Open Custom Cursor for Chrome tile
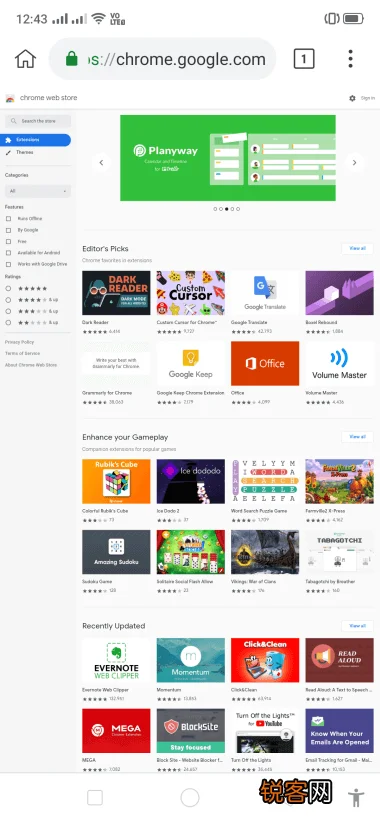Viewport: 380px width, 823px height. pyautogui.click(x=191, y=293)
